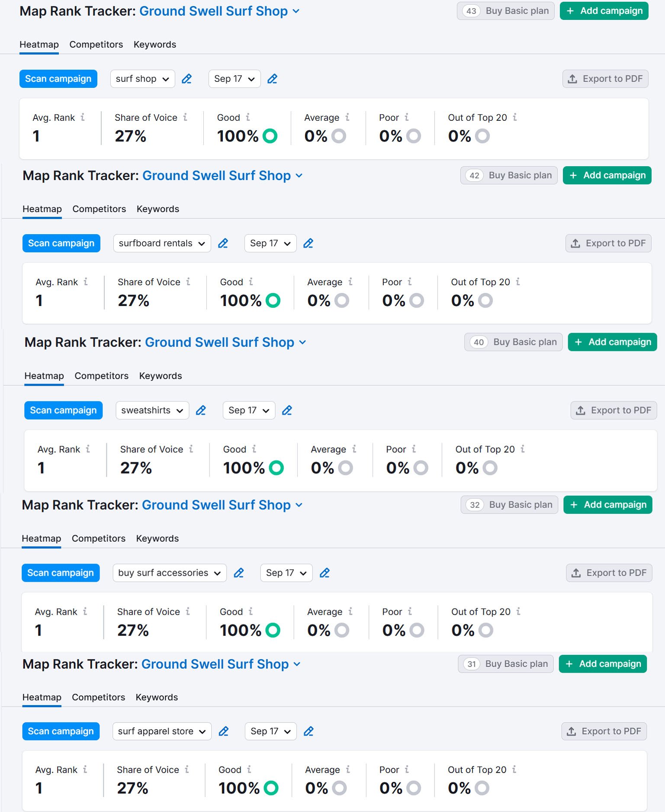Click info icon beside top Share of Voice
Screen dimensions: 665x812
[185, 117]
